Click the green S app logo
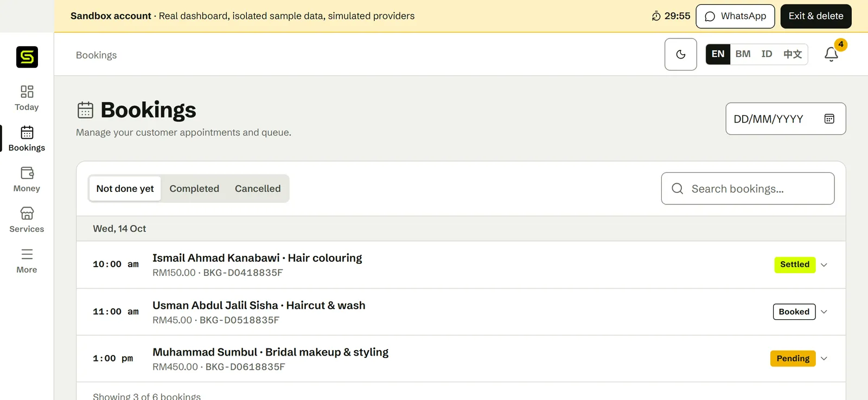The width and height of the screenshot is (868, 400). point(27,57)
